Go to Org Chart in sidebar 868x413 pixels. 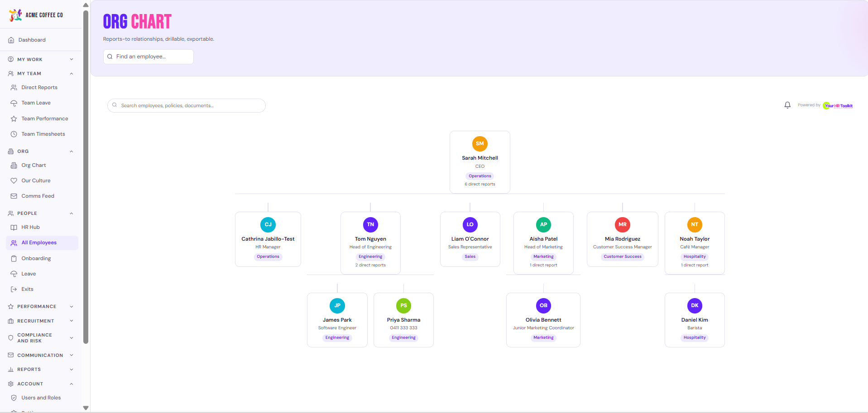point(42,166)
